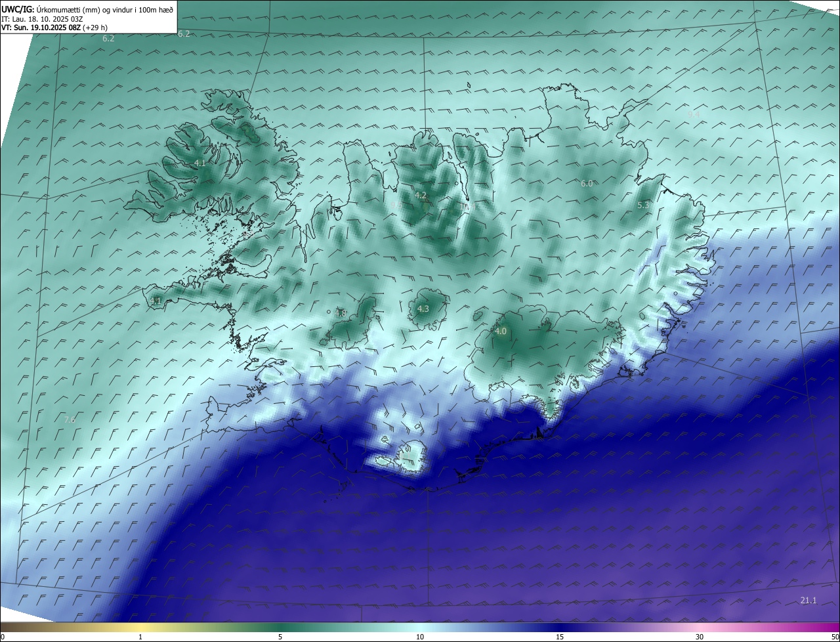This screenshot has width=840, height=642.
Task: Click the 10 label on the color scale
Action: [420, 637]
